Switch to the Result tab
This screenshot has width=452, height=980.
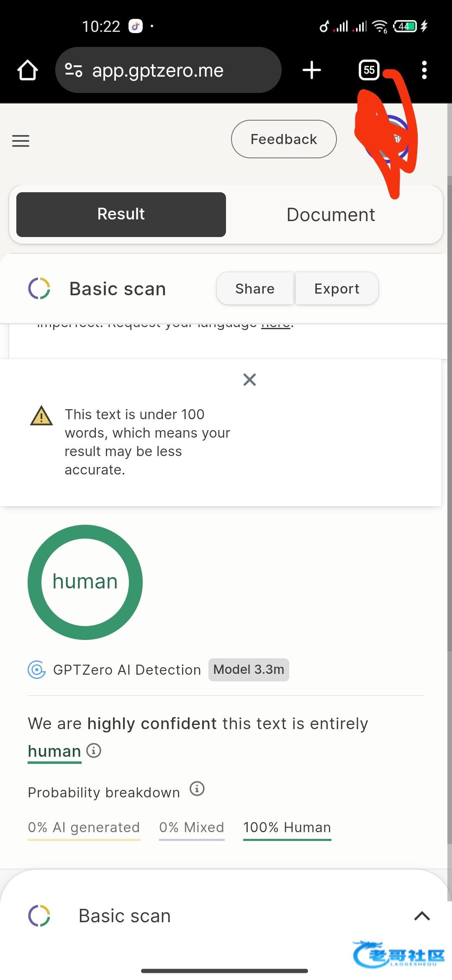[x=121, y=214]
